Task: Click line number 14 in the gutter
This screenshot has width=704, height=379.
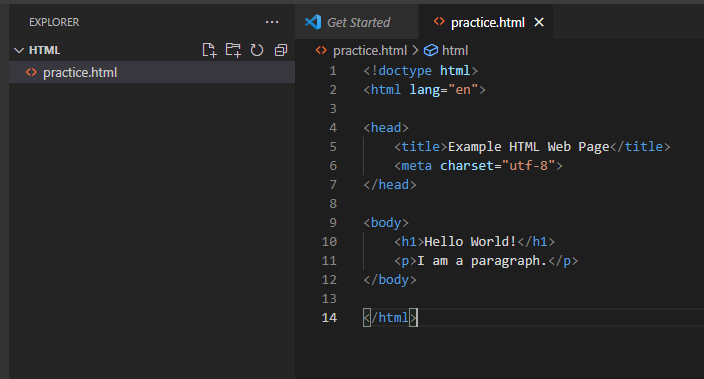Action: coord(329,317)
